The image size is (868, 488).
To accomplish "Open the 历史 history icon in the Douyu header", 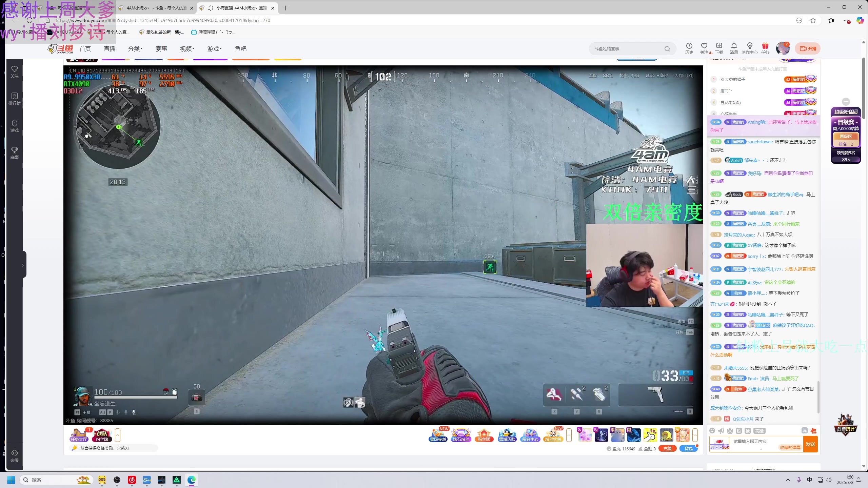I will [x=689, y=48].
